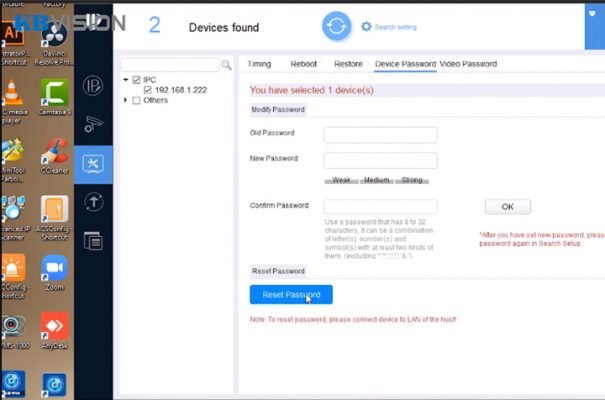The width and height of the screenshot is (605, 400).
Task: Click the 'Modify Password' section label
Action: (278, 110)
